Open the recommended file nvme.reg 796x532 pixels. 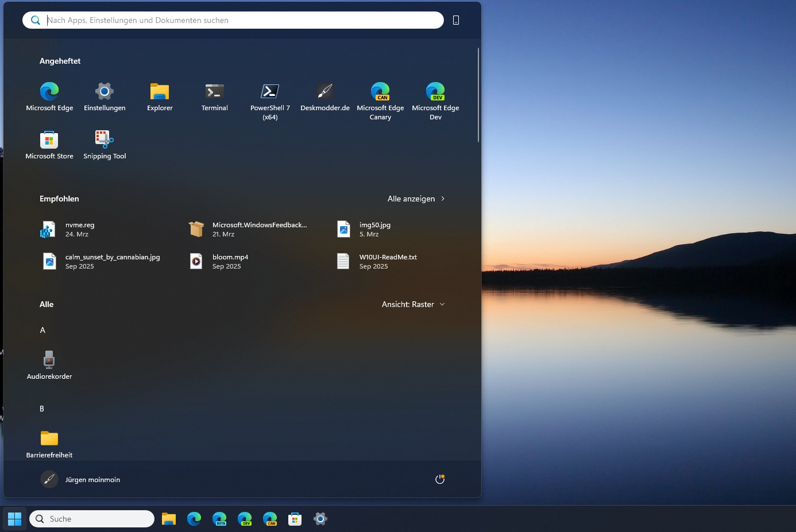(x=80, y=230)
